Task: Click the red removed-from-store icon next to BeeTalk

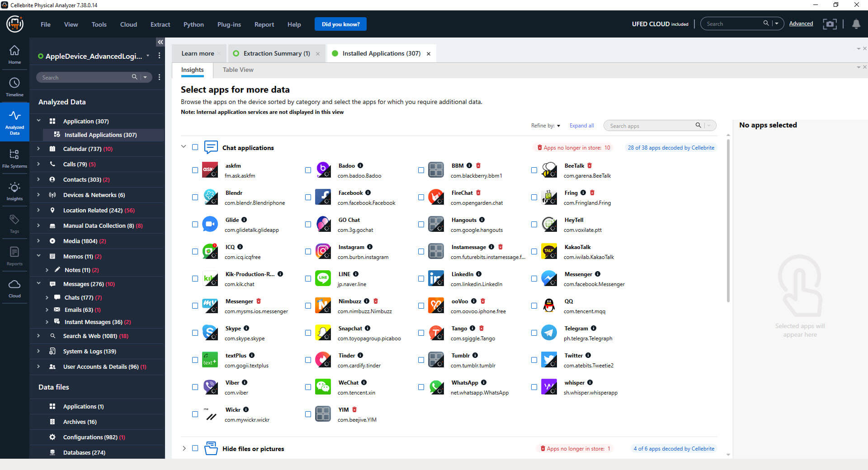Action: click(590, 166)
